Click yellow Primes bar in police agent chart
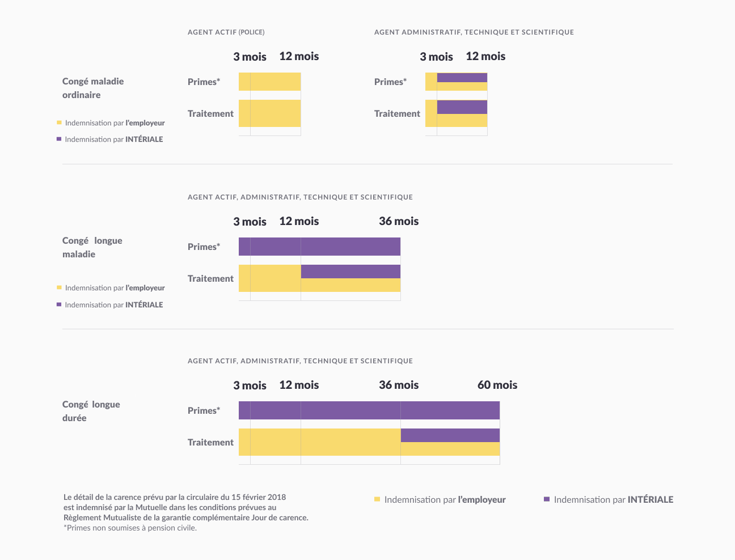Screen dimensions: 735x560 (269, 82)
